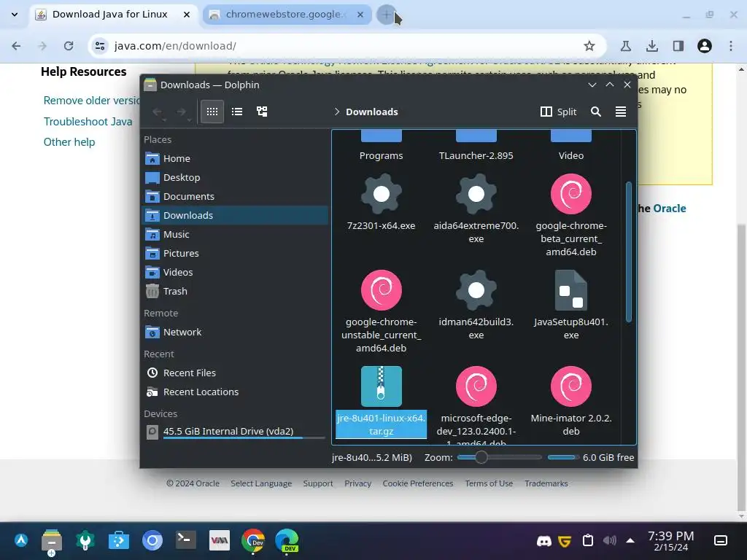
Task: Open Pictures in Places panel
Action: (235, 253)
